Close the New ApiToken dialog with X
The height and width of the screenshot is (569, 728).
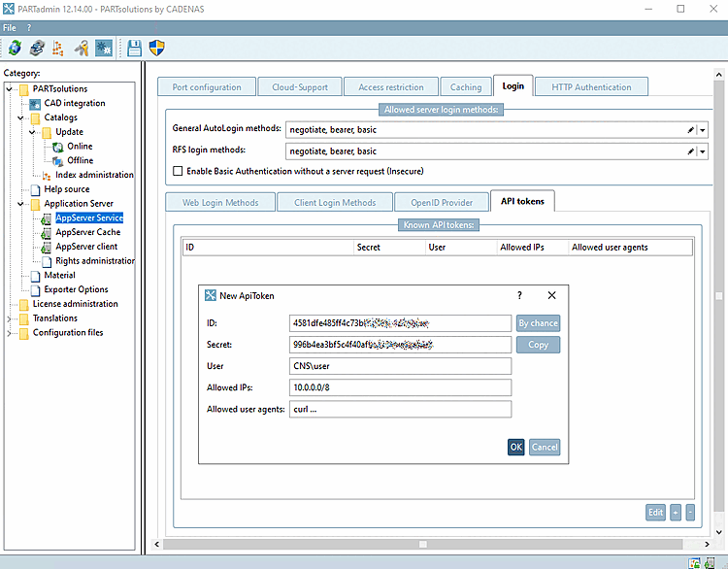[551, 295]
